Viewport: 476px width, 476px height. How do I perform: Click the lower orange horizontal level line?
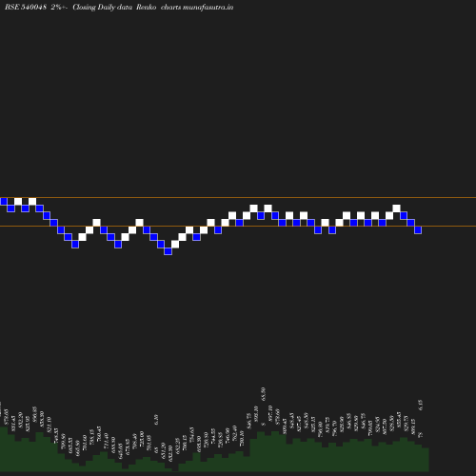[x=238, y=226]
